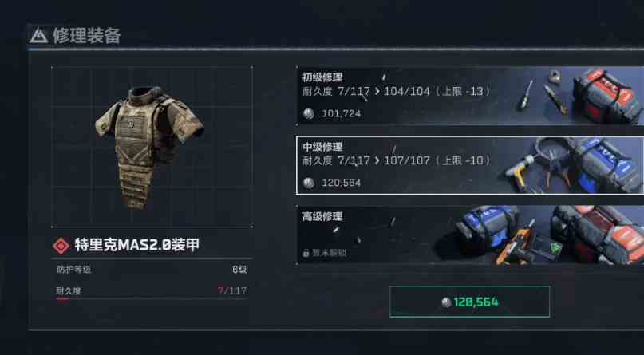
Task: Click the red diamond icon before 特里克MAS2.0装甲
Action: pos(61,246)
